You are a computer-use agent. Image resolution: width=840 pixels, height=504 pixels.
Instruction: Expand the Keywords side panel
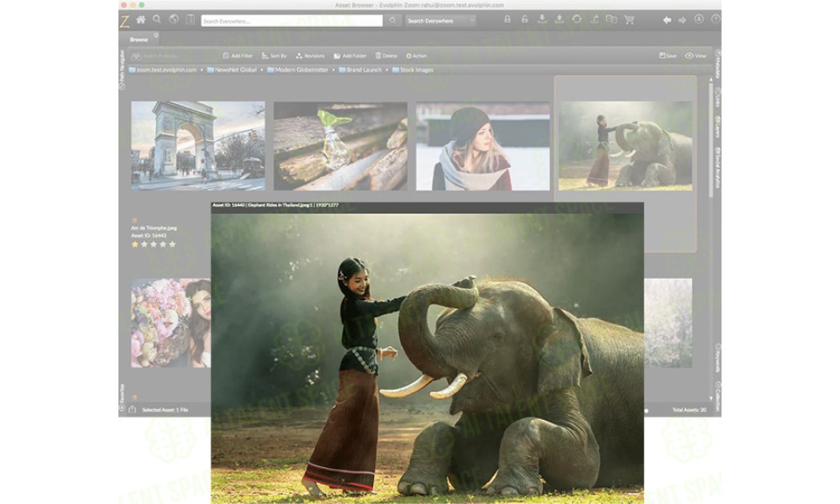(717, 358)
